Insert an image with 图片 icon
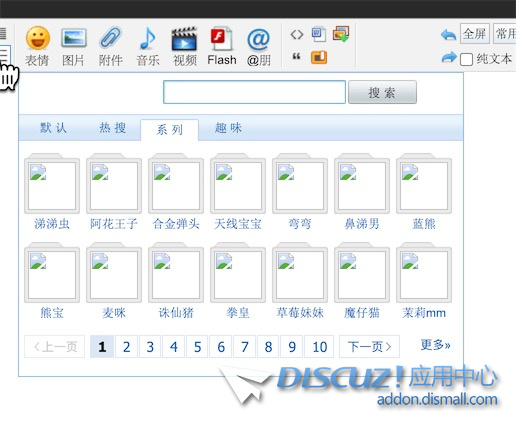516x425 pixels. (73, 46)
